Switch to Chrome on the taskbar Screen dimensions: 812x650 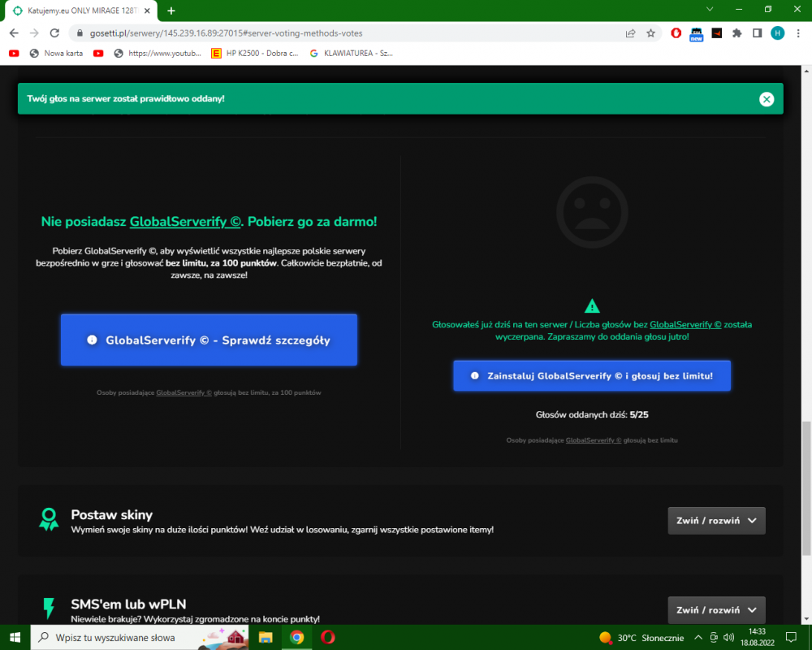click(x=296, y=638)
